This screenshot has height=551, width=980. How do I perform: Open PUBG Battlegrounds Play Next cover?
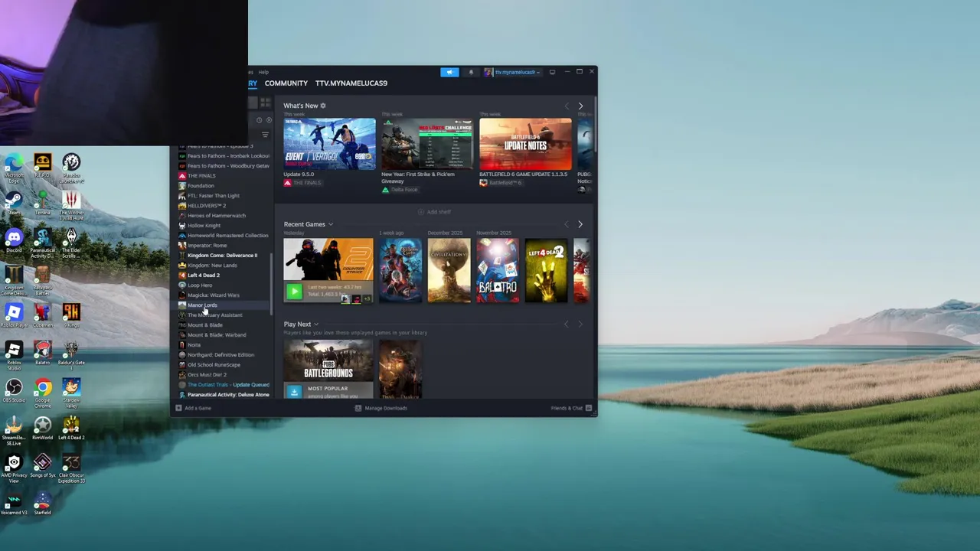click(x=328, y=361)
